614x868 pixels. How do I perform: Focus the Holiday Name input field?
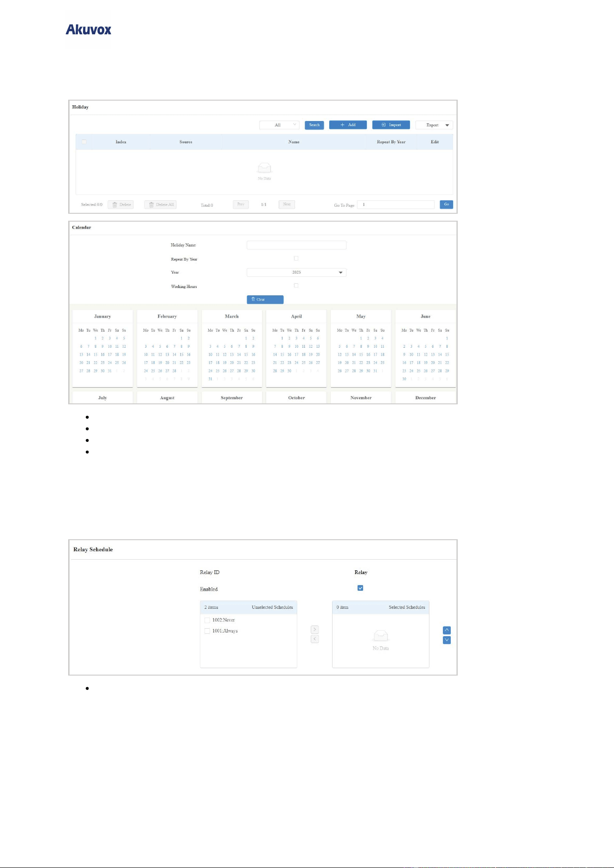[x=296, y=245]
